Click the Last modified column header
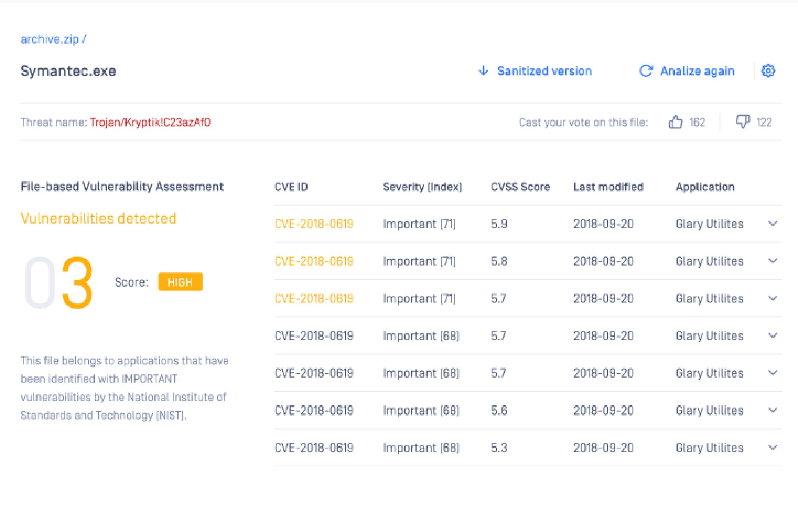 (x=608, y=186)
